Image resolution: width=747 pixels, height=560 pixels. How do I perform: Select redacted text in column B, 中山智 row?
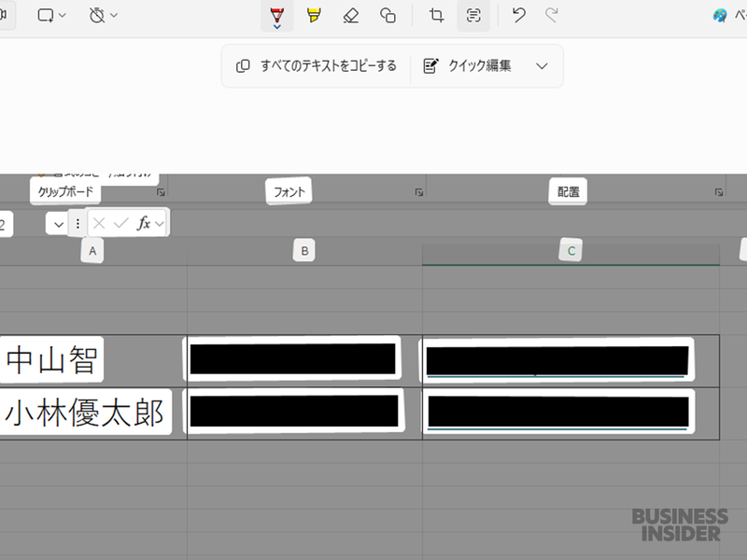tap(292, 358)
